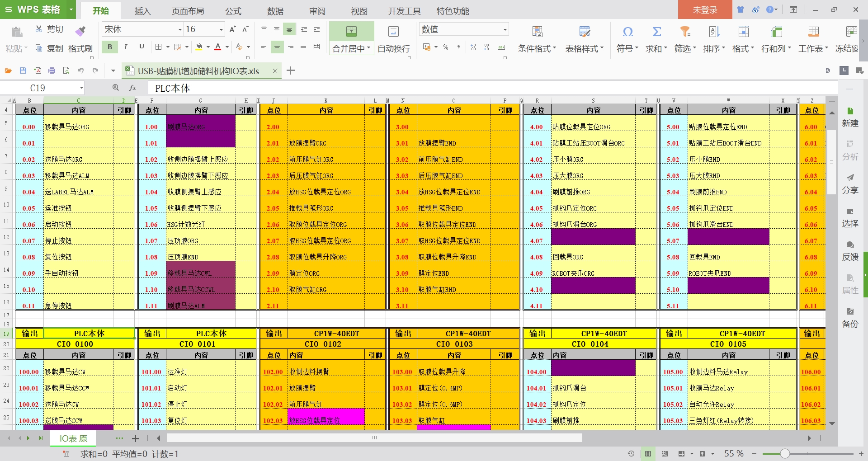The image size is (868, 461).
Task: Open table style (表格样式) menu
Action: pyautogui.click(x=585, y=39)
